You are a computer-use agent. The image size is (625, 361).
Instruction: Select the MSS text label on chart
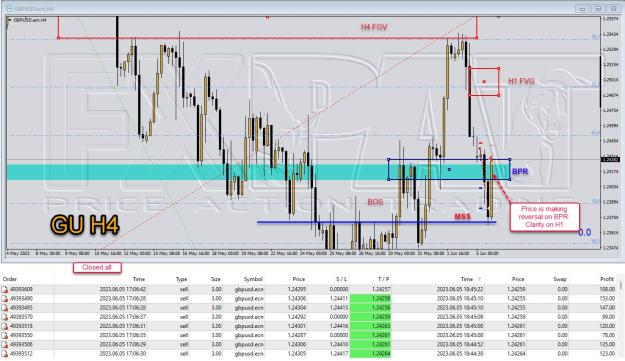[462, 216]
